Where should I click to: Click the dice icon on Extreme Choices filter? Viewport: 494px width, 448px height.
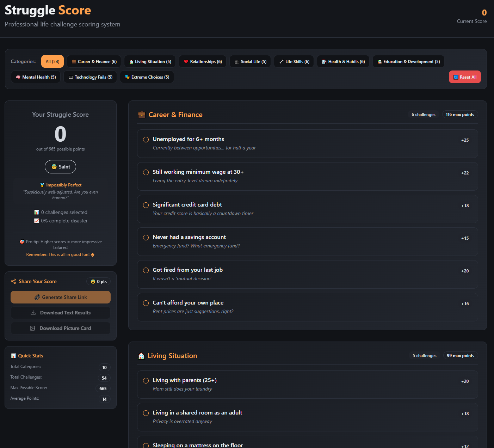tap(127, 77)
